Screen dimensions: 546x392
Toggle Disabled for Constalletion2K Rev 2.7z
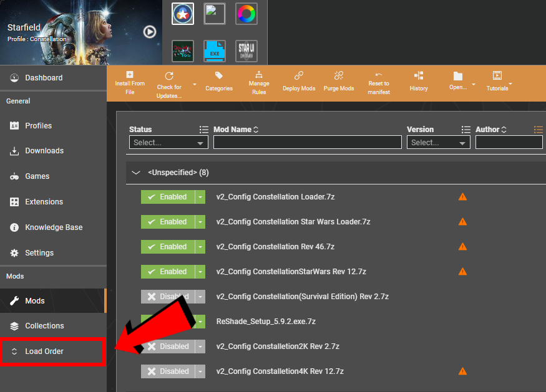[x=168, y=347]
